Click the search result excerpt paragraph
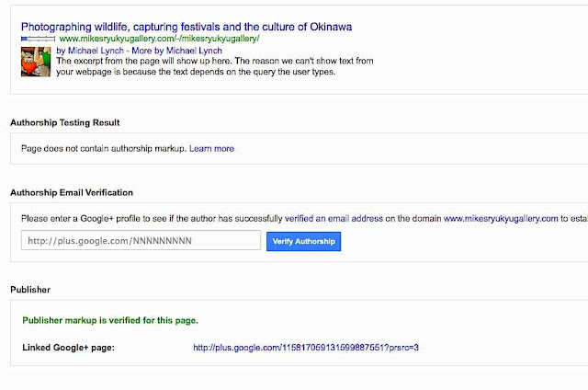Screen dimensions: 588x390 coord(196,66)
